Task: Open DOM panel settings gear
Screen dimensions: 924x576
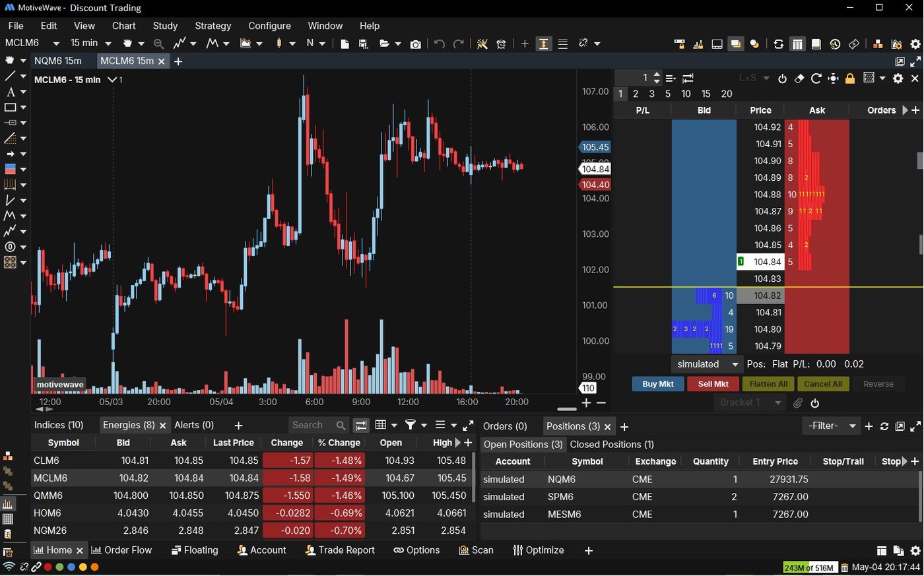Action: [898, 78]
